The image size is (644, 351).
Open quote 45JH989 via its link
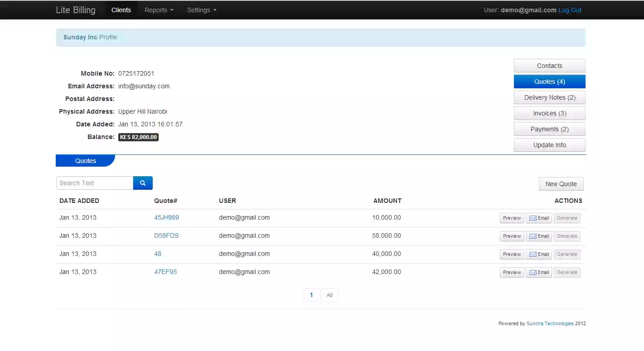click(166, 217)
